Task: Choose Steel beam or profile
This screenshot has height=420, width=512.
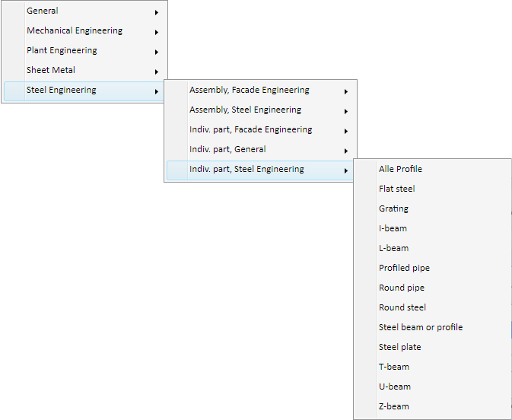Action: 433,327
